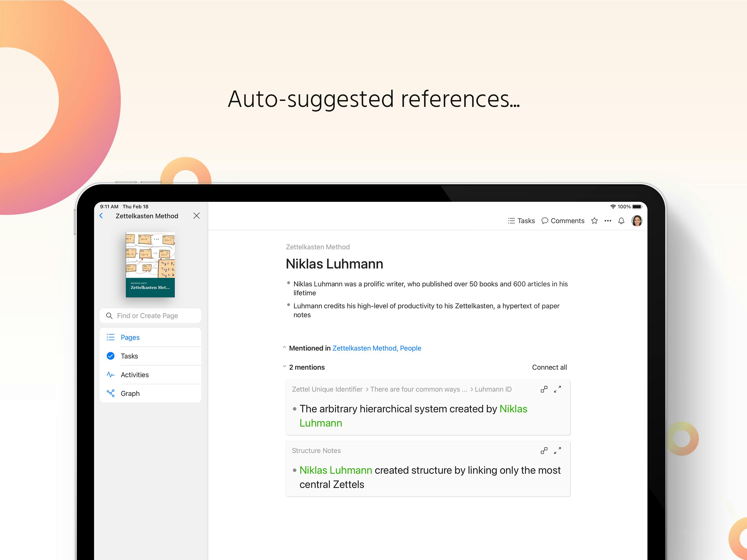The height and width of the screenshot is (560, 747).
Task: Connect the Luhmann ID mention
Action: point(544,389)
